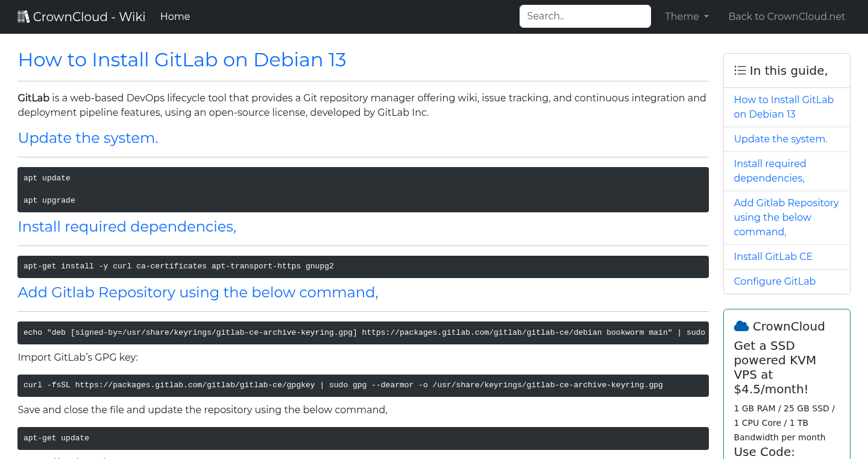Open the 'Configure GitLab' sidebar link

point(775,281)
